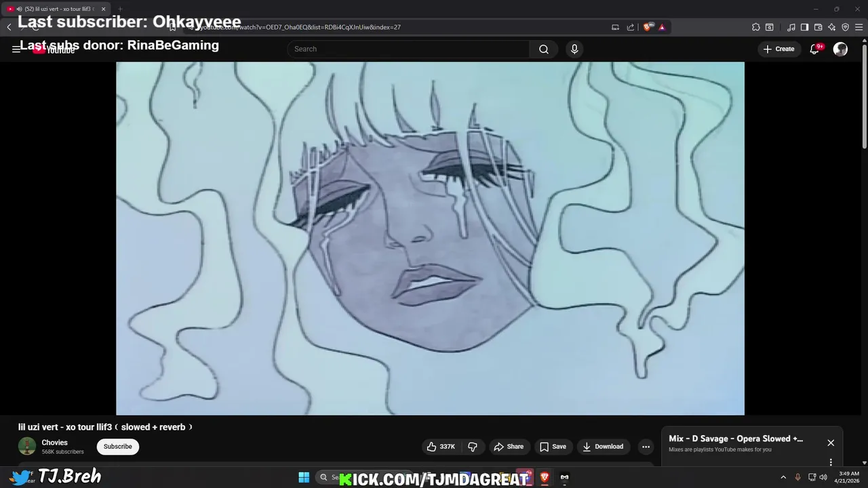The image size is (868, 488).
Task: Click the bookmark icon in address bar
Action: [x=172, y=27]
